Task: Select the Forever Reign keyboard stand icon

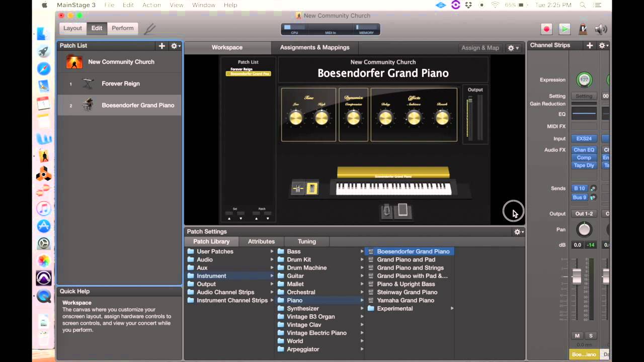Action: click(88, 83)
